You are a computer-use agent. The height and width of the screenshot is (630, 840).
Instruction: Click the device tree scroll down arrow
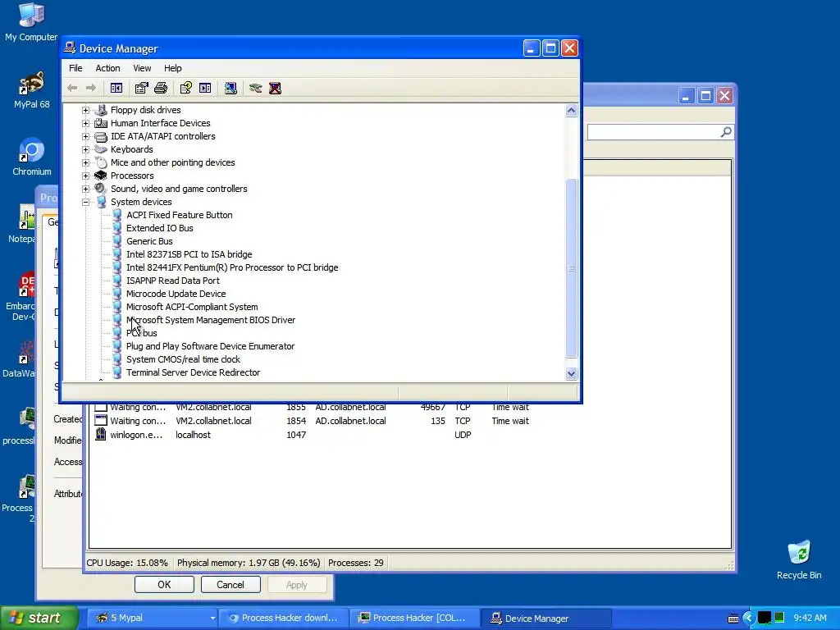point(571,374)
